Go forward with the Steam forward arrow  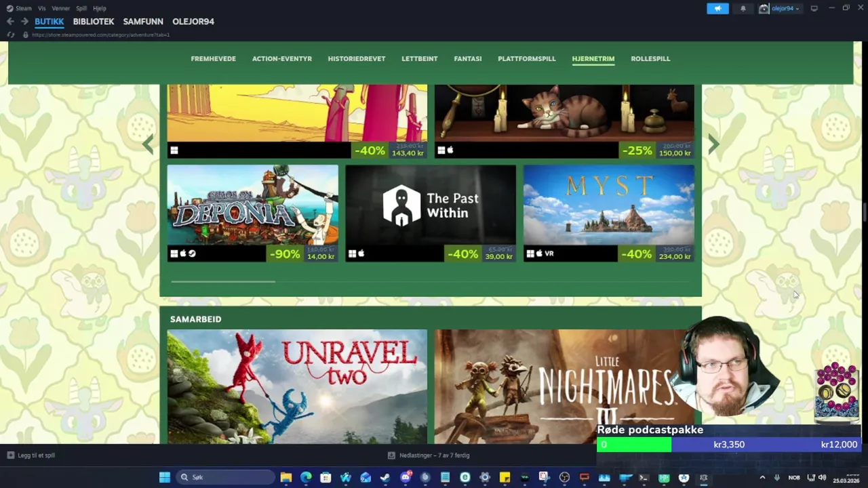[24, 22]
